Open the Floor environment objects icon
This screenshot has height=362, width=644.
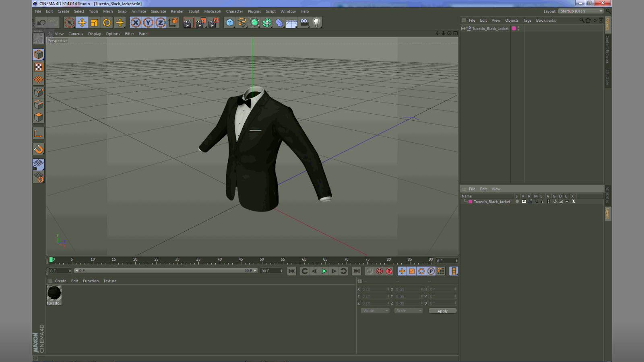tap(291, 23)
